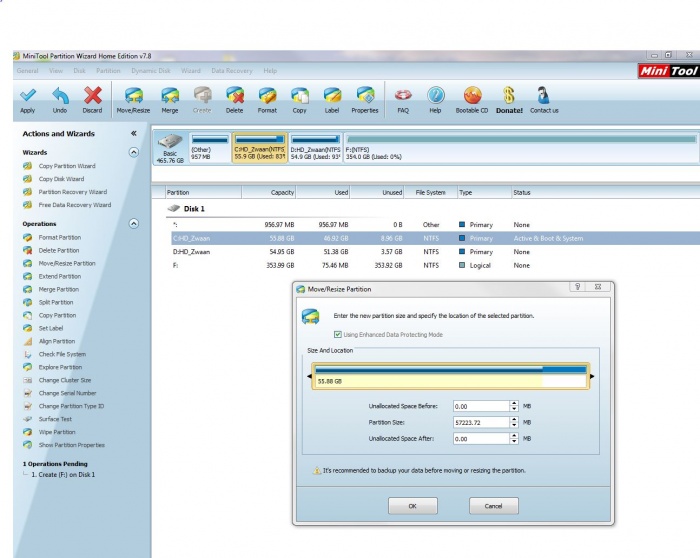The image size is (700, 558).
Task: Click the Partition Size input field
Action: pyautogui.click(x=480, y=423)
